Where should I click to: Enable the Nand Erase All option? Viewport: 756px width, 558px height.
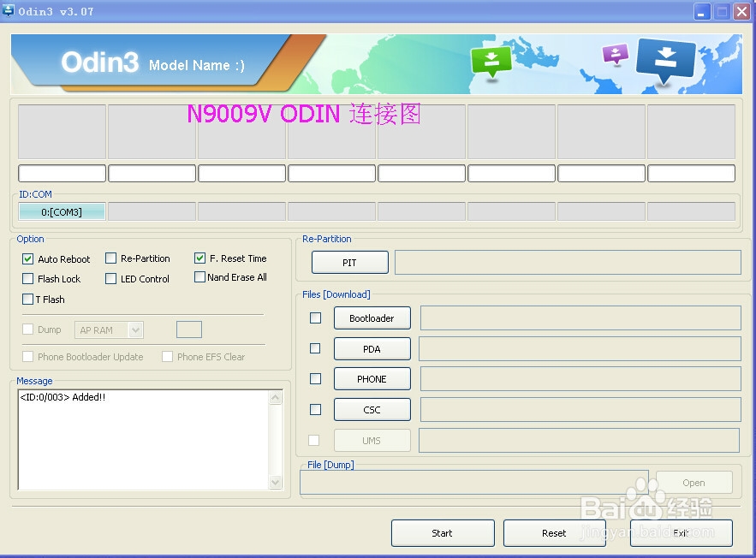(x=199, y=277)
